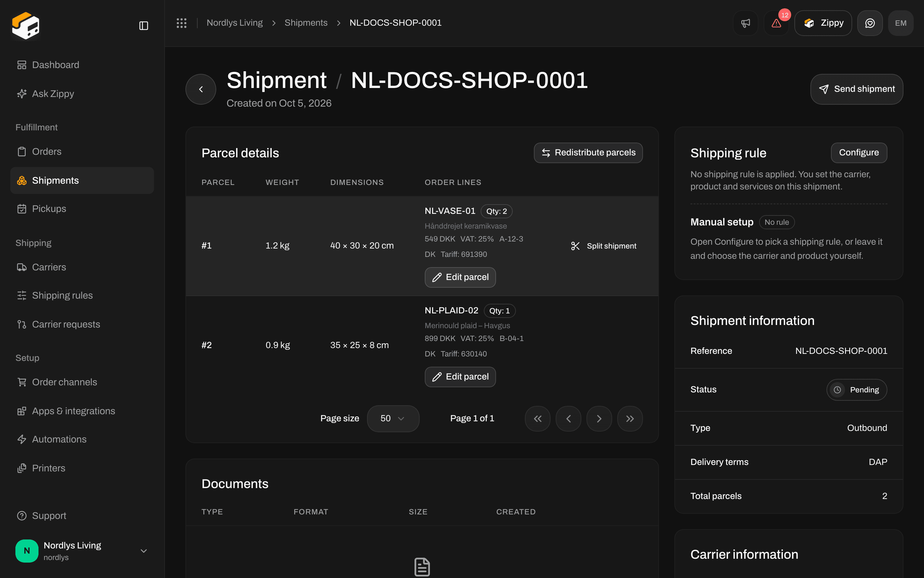Click the EM user avatar
The image size is (924, 578).
[901, 23]
